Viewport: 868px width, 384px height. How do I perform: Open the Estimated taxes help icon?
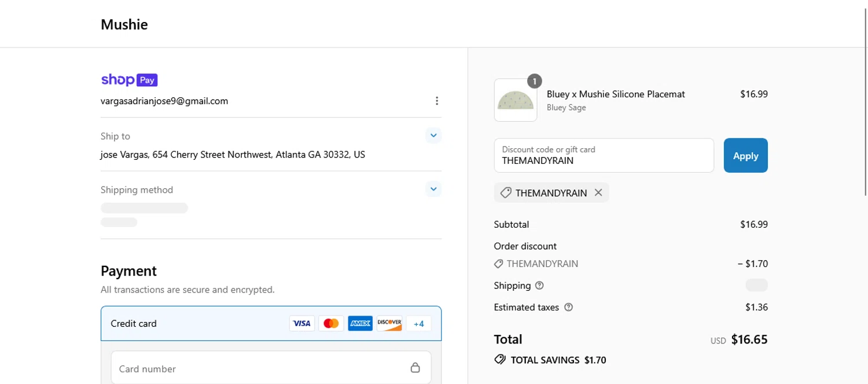coord(568,308)
